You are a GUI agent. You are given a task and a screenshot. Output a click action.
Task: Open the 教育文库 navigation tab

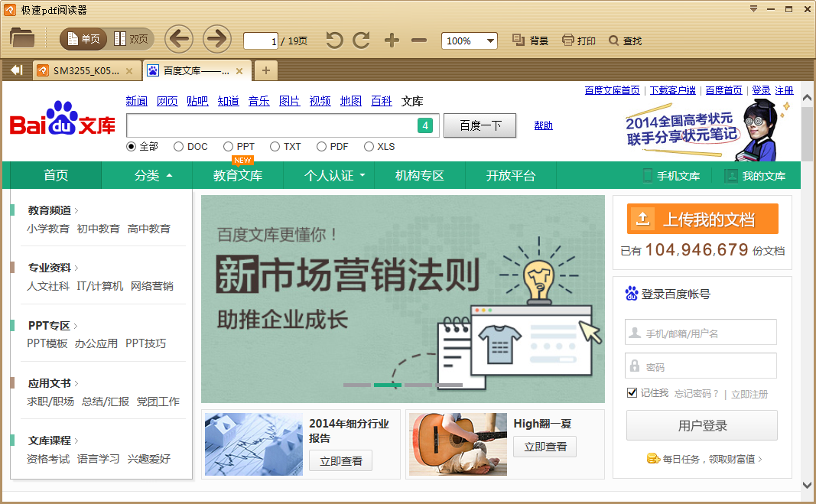pyautogui.click(x=237, y=175)
